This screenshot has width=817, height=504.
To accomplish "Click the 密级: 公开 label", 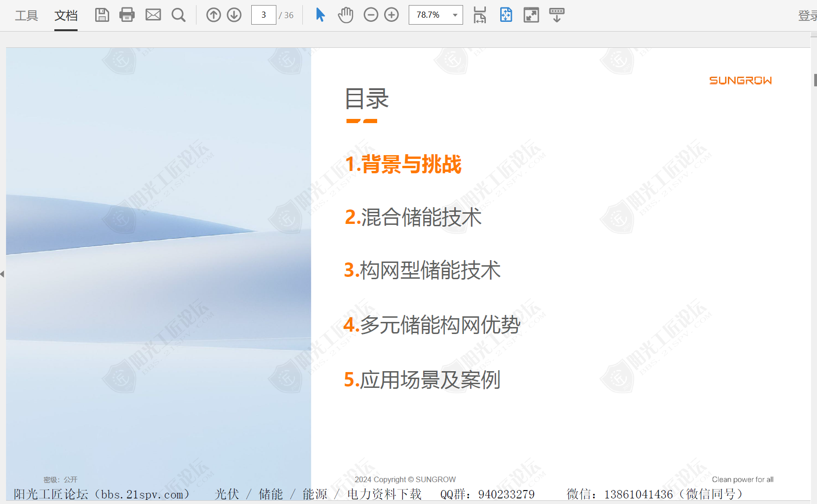I will pyautogui.click(x=60, y=480).
